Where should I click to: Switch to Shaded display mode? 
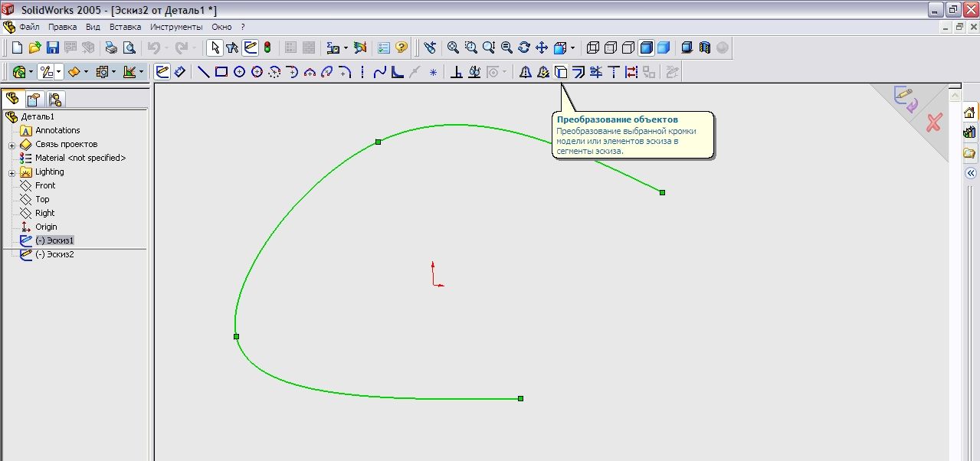coord(664,47)
